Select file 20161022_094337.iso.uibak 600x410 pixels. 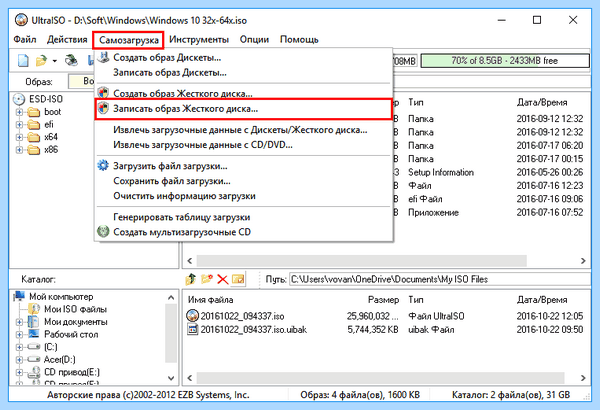pos(254,330)
